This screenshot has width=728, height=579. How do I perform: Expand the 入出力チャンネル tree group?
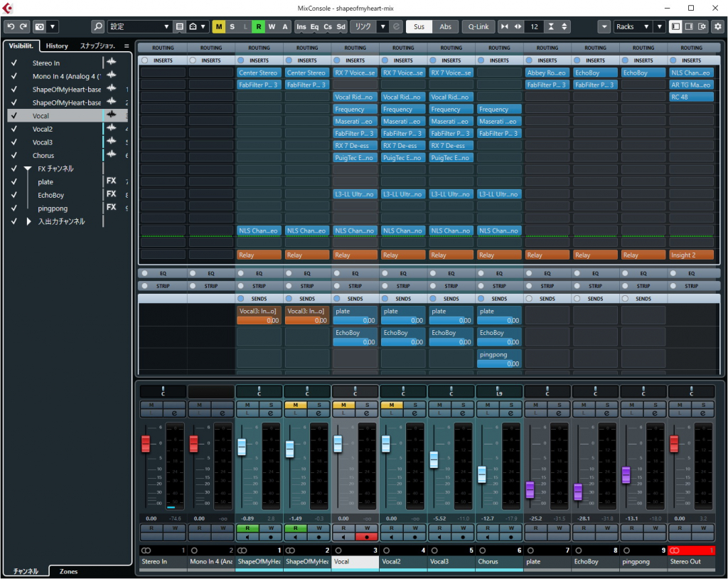coord(29,222)
